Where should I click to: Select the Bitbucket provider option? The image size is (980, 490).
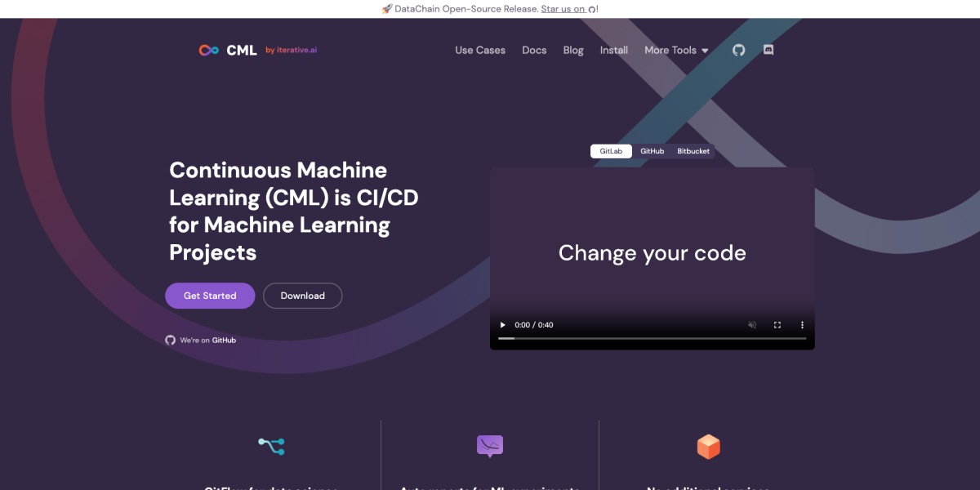tap(693, 150)
